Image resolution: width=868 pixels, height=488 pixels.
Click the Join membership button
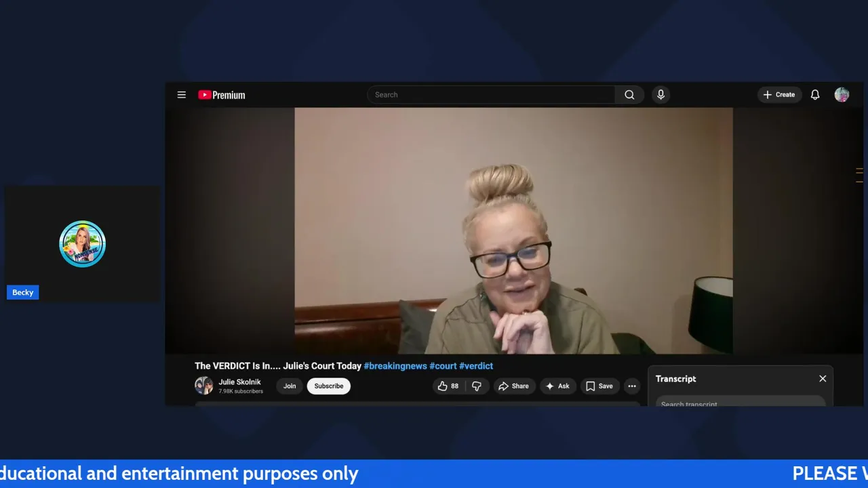290,386
